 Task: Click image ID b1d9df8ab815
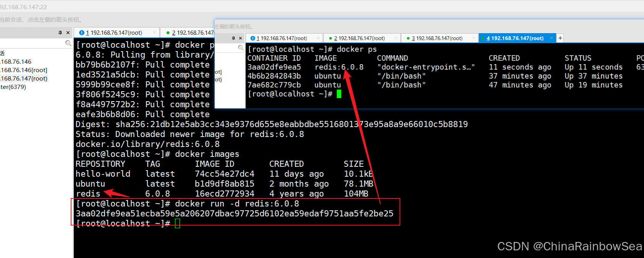coord(225,184)
